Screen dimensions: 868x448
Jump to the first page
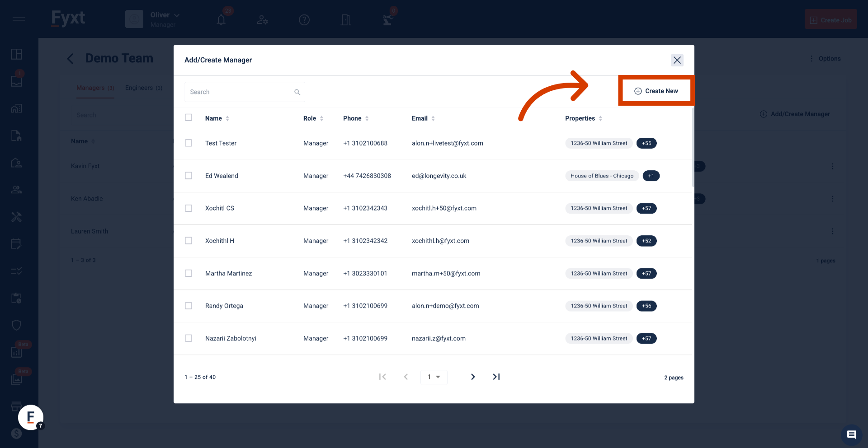pyautogui.click(x=382, y=377)
